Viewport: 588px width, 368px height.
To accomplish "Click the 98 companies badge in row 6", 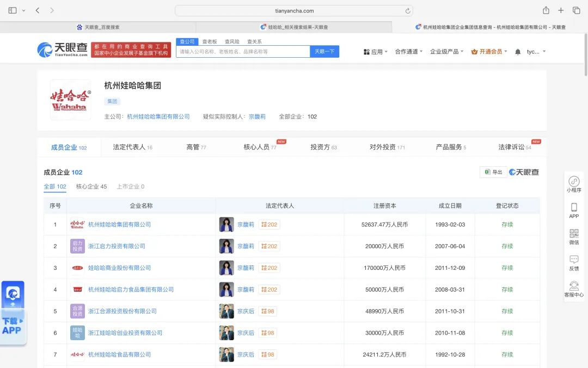I will tap(268, 333).
